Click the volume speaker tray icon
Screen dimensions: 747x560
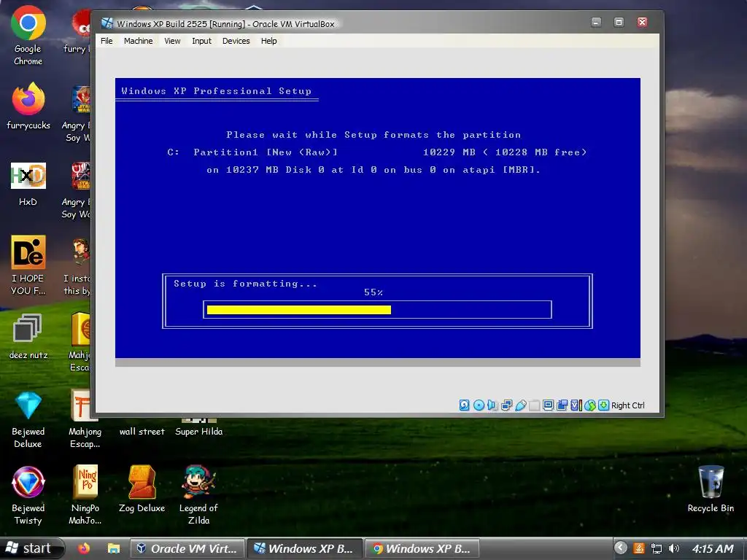click(673, 548)
